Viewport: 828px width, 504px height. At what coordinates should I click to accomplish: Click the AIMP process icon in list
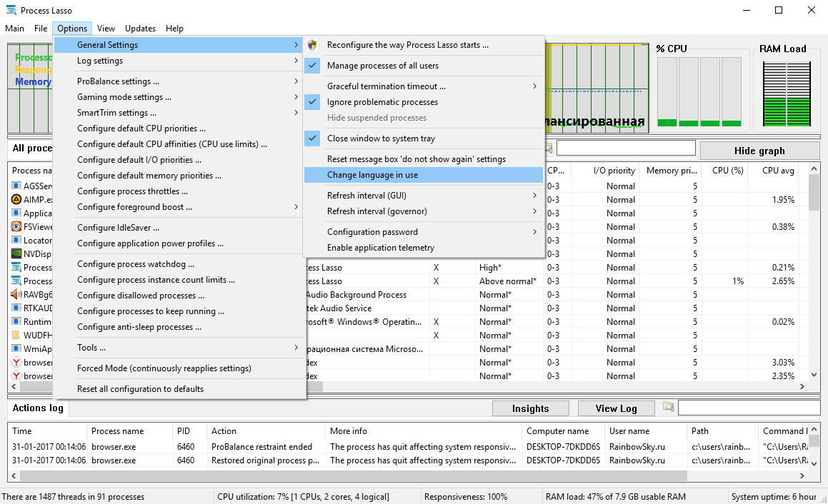pyautogui.click(x=16, y=199)
